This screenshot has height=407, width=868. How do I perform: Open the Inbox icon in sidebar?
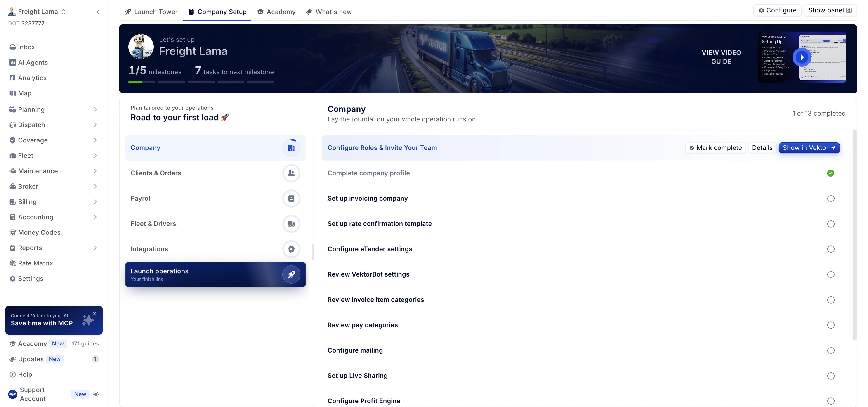coord(12,47)
